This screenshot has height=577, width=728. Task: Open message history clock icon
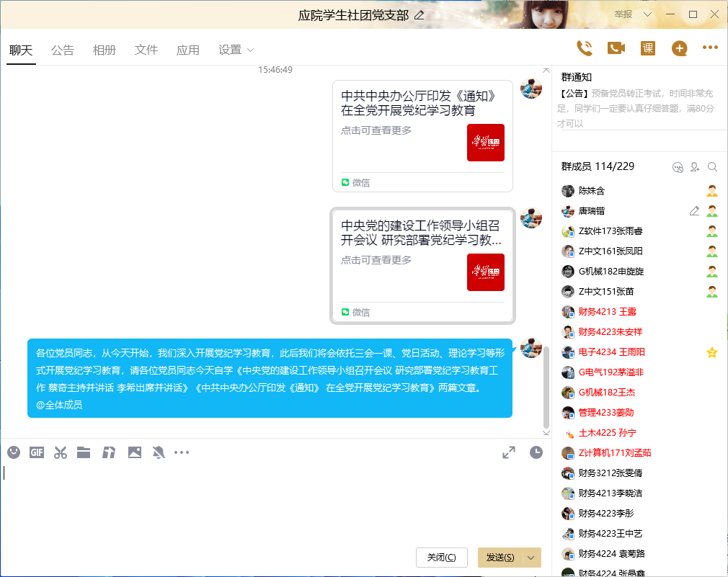coord(536,452)
